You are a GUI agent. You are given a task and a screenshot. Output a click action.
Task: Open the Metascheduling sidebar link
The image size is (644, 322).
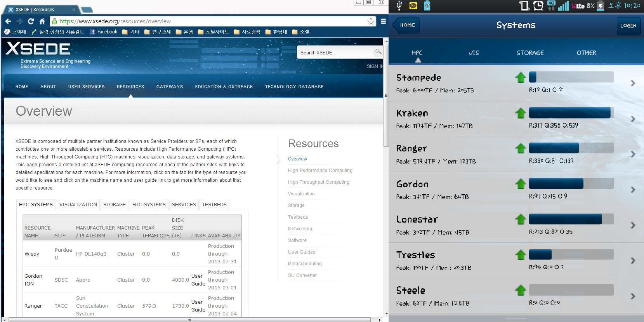pos(305,264)
